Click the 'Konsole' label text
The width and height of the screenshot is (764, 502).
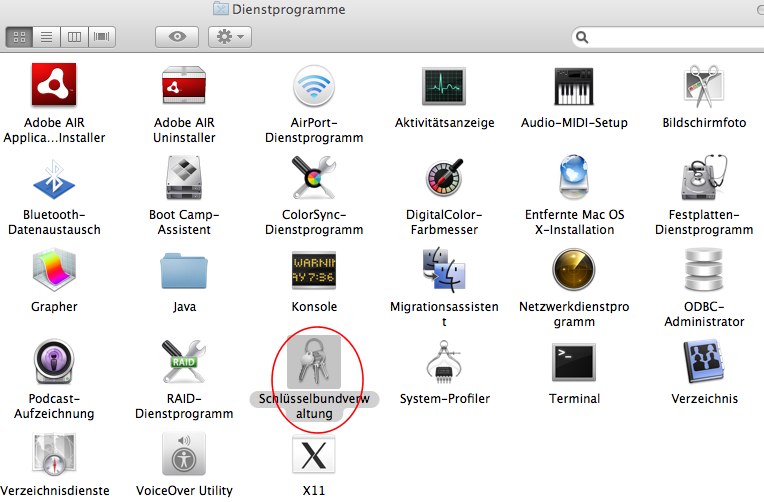(314, 307)
